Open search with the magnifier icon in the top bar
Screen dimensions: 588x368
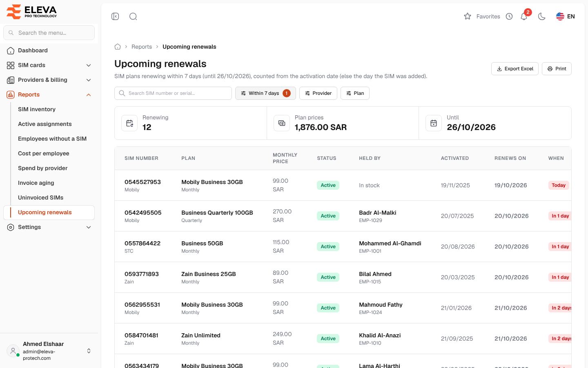tap(133, 16)
